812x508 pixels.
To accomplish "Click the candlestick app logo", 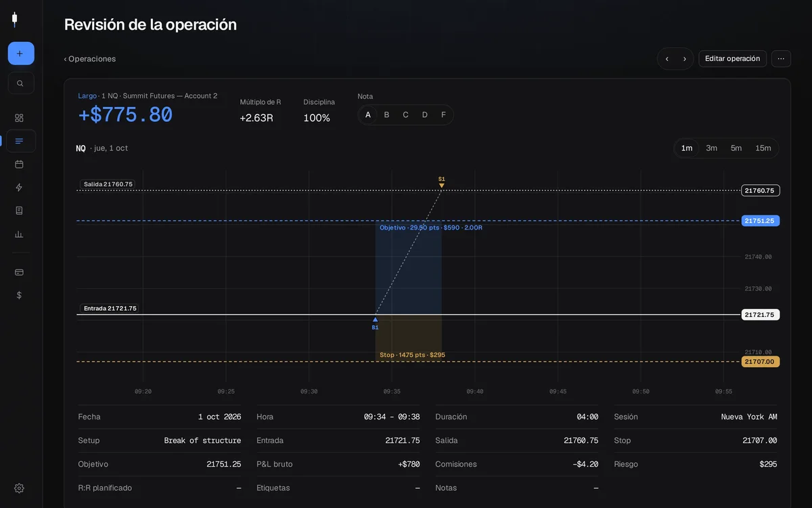I will (14, 20).
